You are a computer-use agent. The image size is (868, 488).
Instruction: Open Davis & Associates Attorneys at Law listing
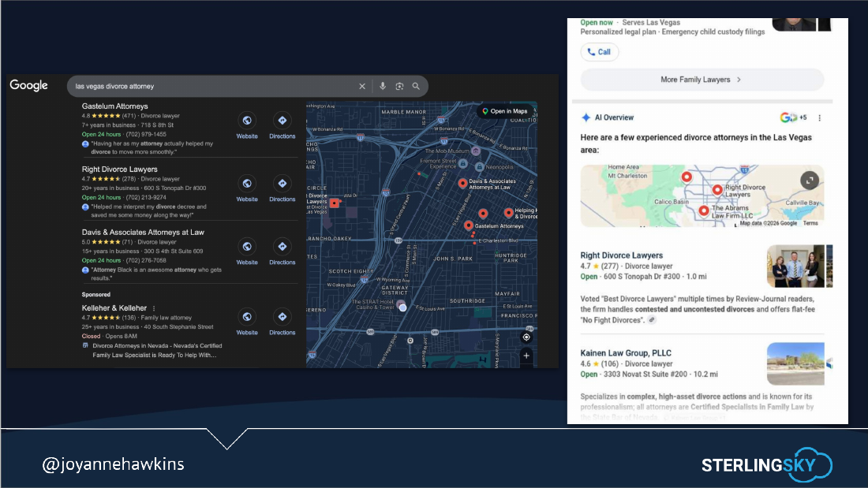click(x=143, y=233)
